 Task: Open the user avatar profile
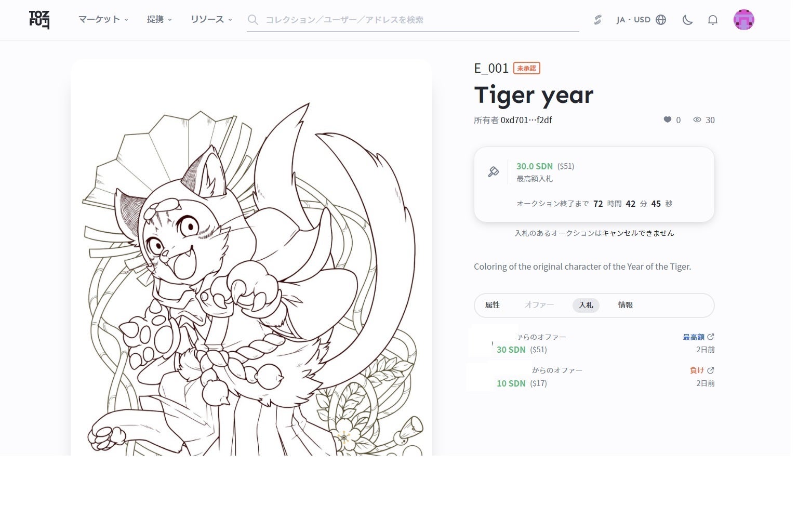coord(743,20)
